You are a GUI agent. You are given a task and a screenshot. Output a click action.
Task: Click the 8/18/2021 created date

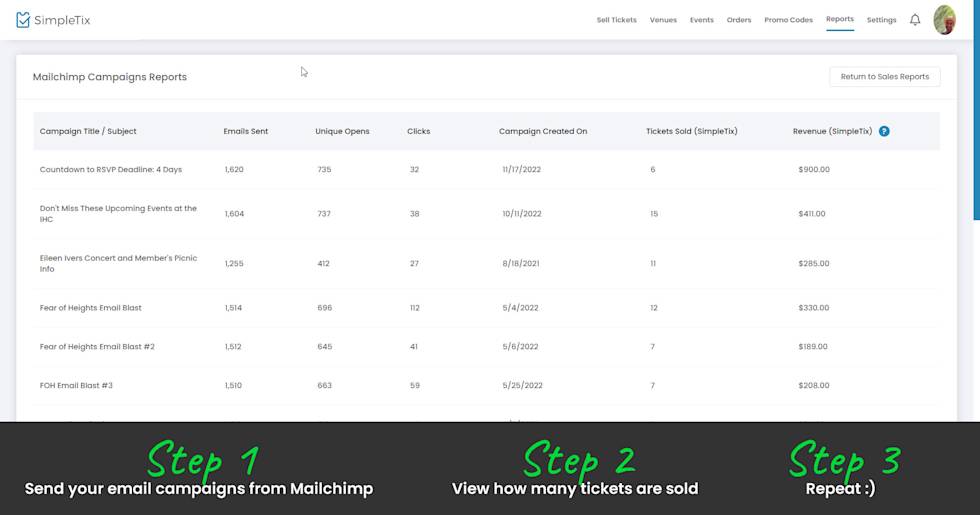[521, 264]
